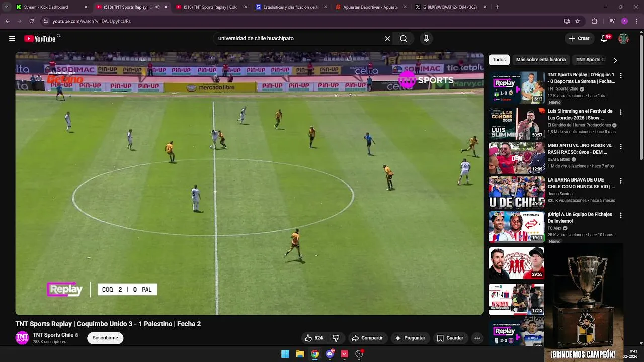
Task: Clear the search text with the X
Action: [x=387, y=39]
